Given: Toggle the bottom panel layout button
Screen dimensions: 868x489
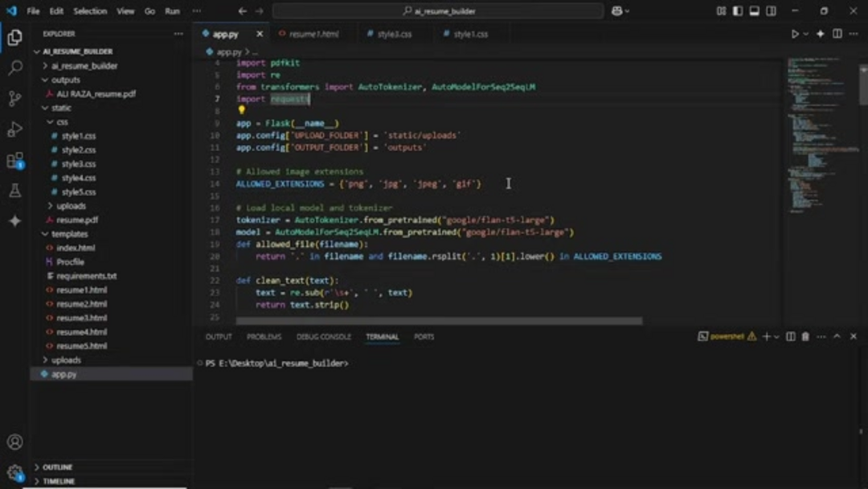Looking at the screenshot, I should pyautogui.click(x=754, y=11).
